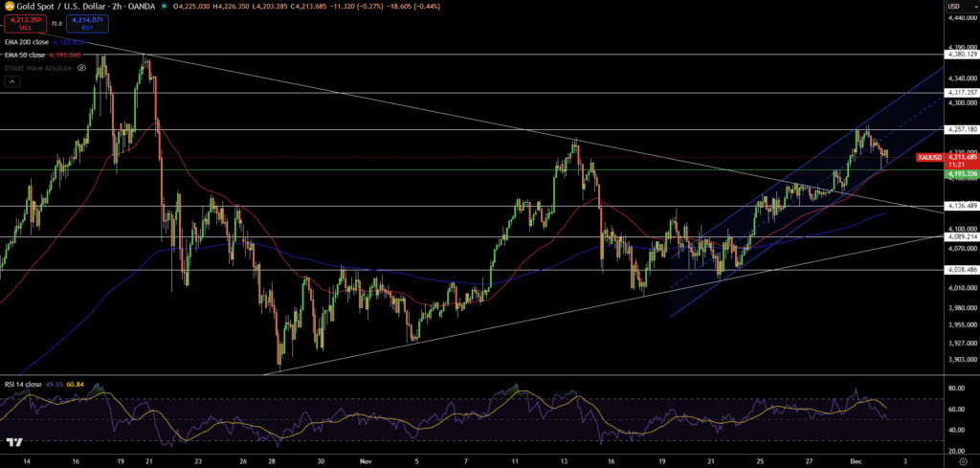Open TradingView logo at bottom left
Viewport: 980px width, 468px height.
[x=13, y=442]
